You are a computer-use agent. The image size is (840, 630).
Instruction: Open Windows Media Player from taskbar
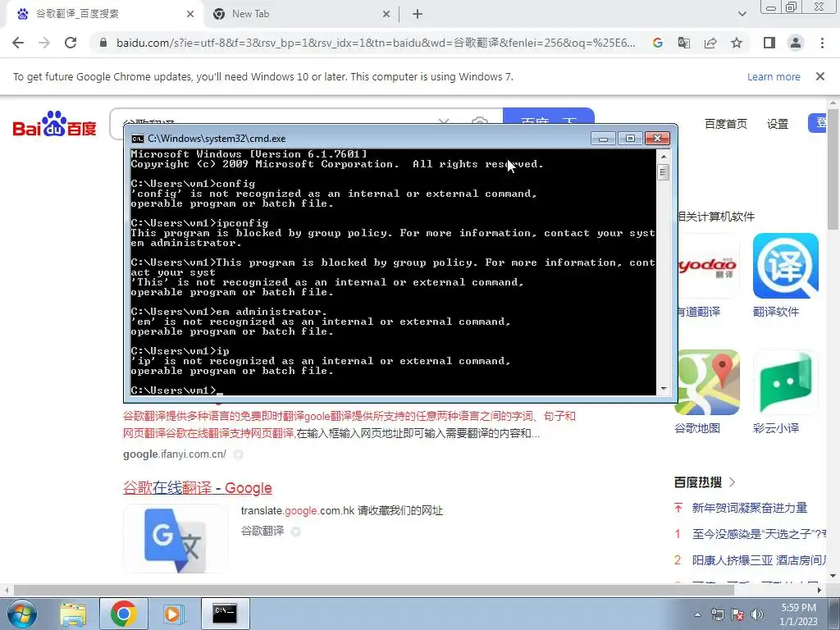click(x=173, y=614)
